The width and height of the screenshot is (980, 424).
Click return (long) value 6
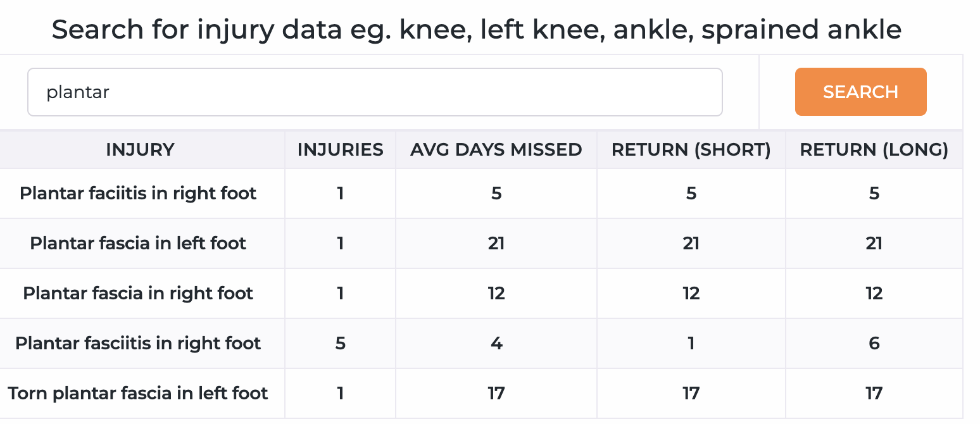pyautogui.click(x=874, y=343)
